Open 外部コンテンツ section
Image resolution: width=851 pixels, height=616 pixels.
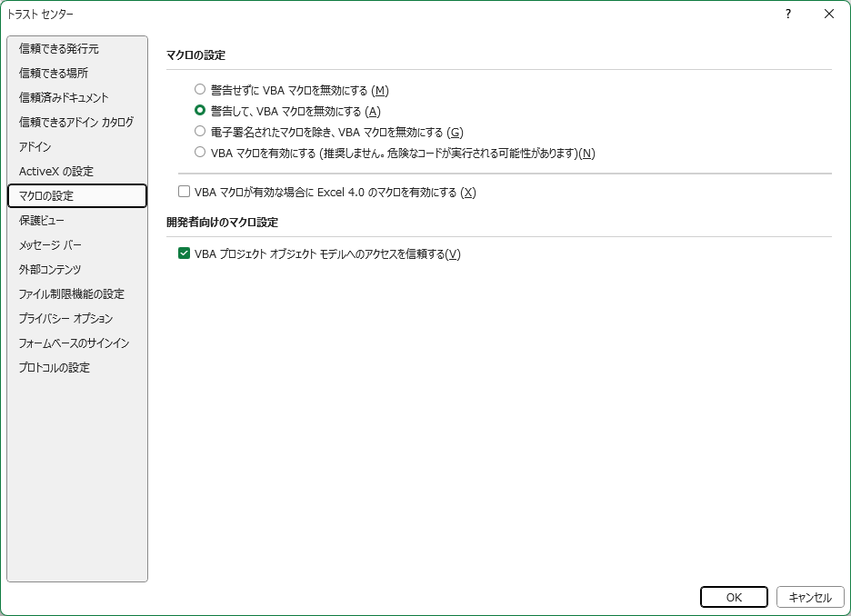(50, 269)
